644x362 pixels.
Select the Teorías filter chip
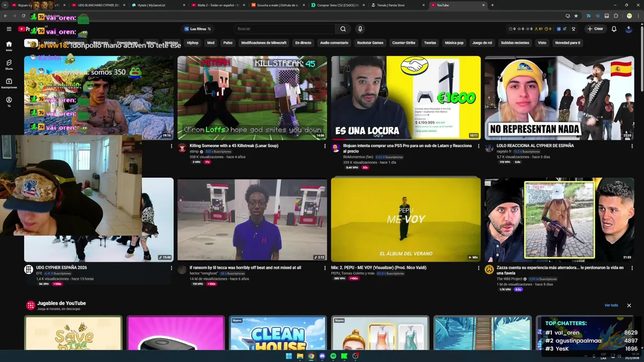click(430, 43)
